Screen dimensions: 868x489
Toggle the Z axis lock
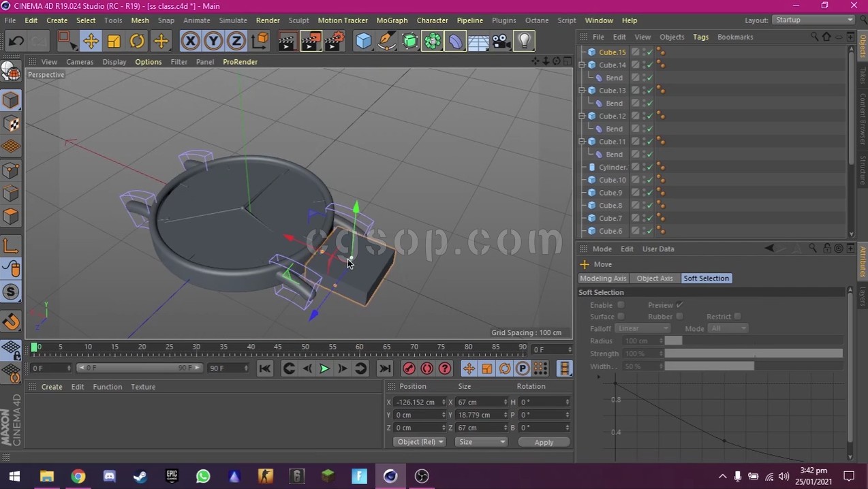pos(236,42)
